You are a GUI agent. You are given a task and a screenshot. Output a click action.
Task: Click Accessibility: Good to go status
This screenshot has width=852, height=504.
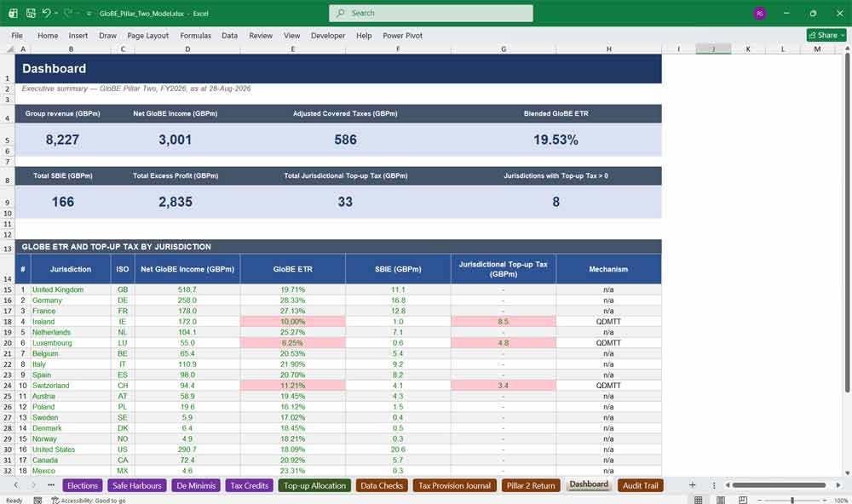[89, 501]
